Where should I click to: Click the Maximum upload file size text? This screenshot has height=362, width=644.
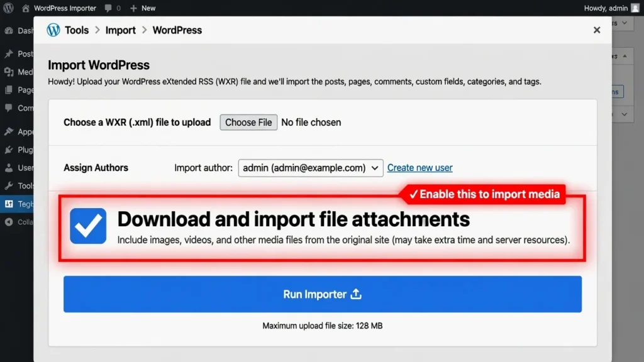point(323,326)
